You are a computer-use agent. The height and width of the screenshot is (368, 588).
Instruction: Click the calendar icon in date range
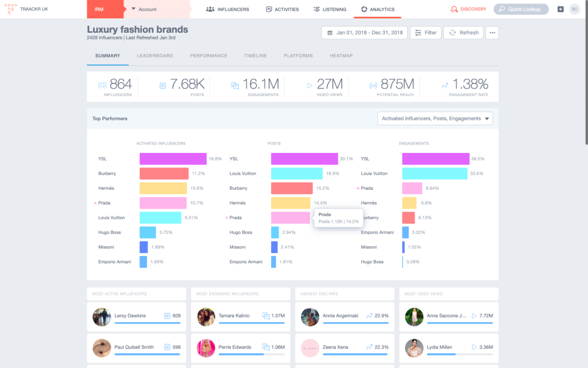(330, 33)
